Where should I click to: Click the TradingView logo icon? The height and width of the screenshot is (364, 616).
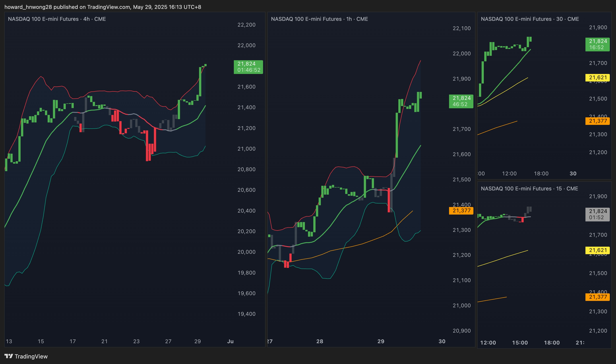(x=9, y=356)
